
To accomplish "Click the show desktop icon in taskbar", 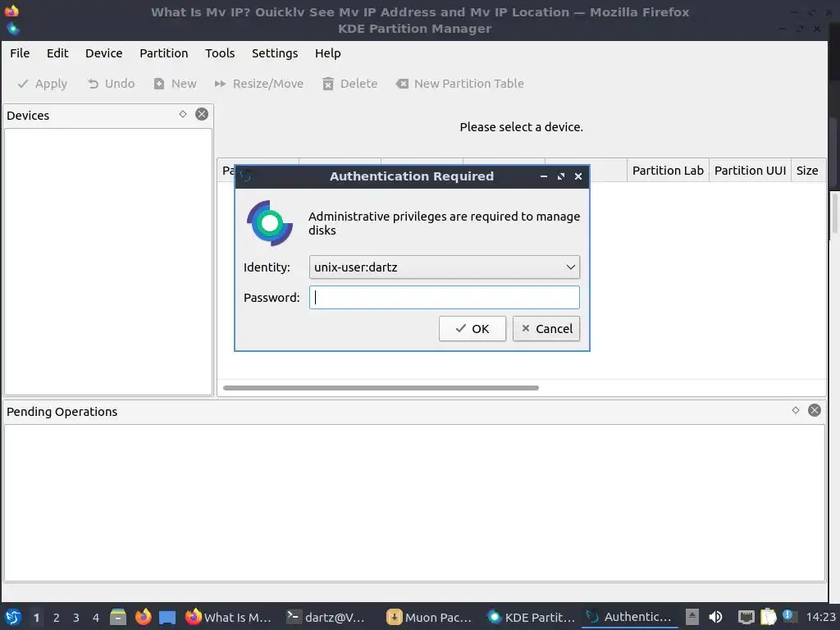I will [167, 617].
